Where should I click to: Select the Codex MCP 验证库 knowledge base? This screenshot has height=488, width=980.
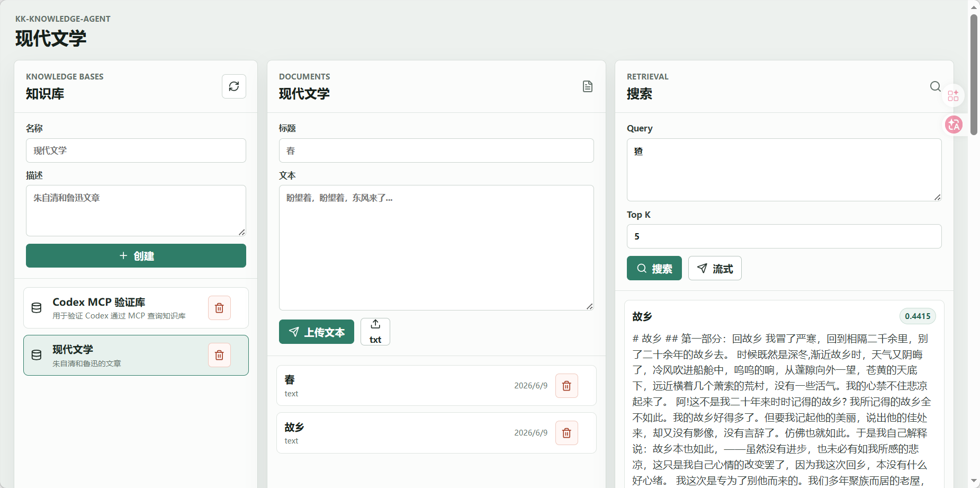coord(136,308)
